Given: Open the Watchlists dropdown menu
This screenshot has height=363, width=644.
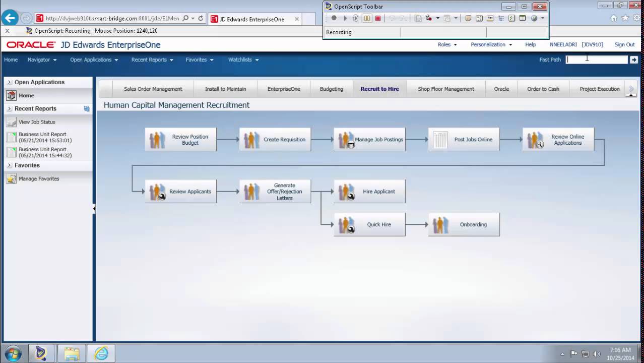Looking at the screenshot, I should pyautogui.click(x=243, y=59).
